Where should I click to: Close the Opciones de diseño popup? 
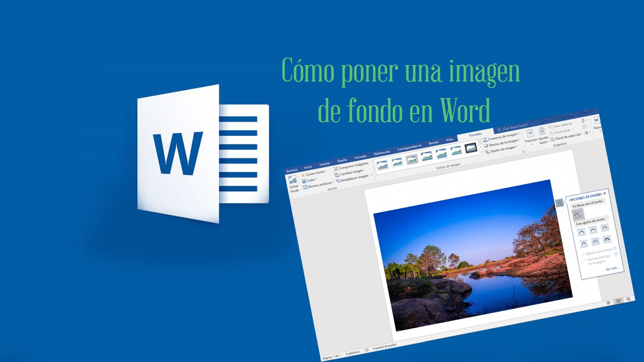[605, 193]
